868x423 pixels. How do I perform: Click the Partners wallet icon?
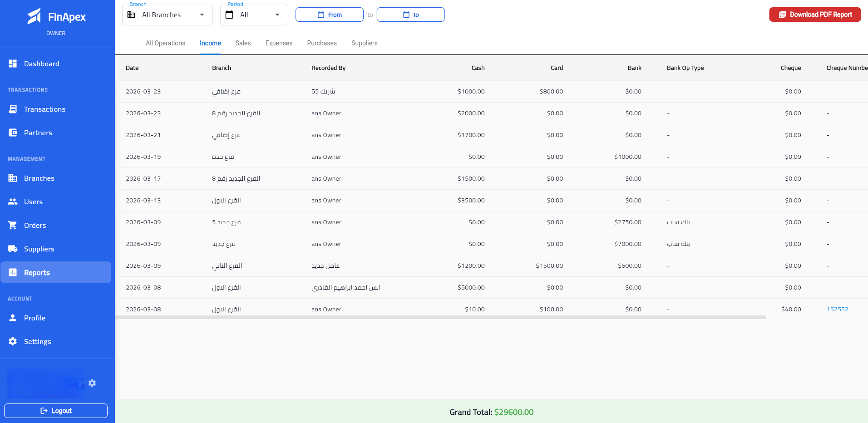point(13,133)
